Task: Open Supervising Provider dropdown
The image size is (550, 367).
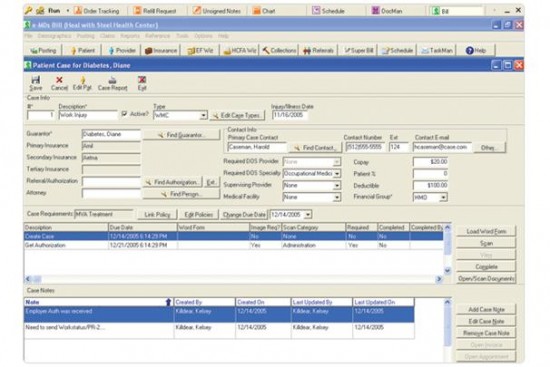Action: click(337, 185)
